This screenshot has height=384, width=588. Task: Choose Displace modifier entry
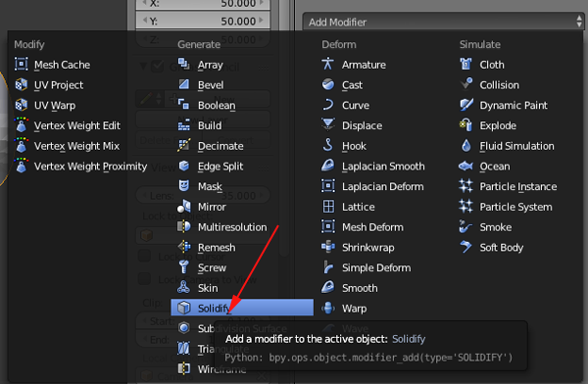362,125
